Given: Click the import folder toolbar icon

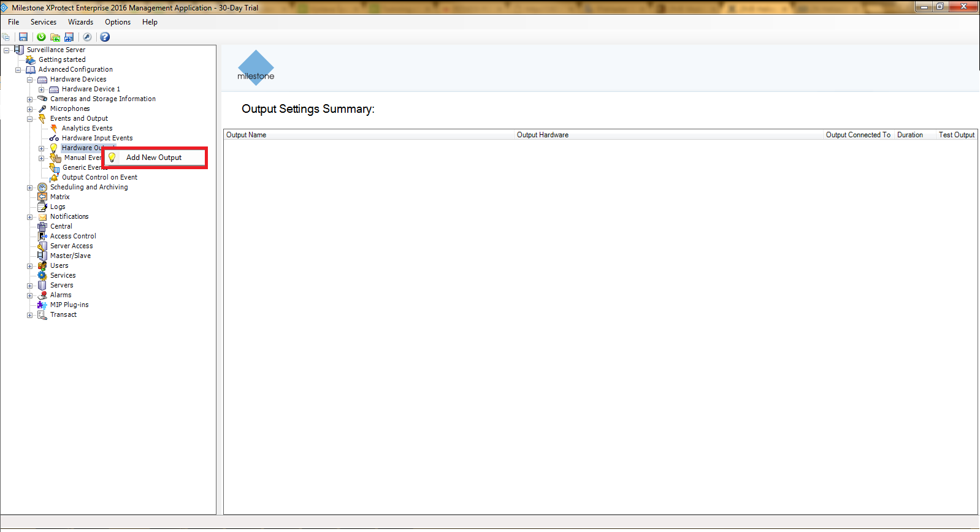Looking at the screenshot, I should (55, 37).
